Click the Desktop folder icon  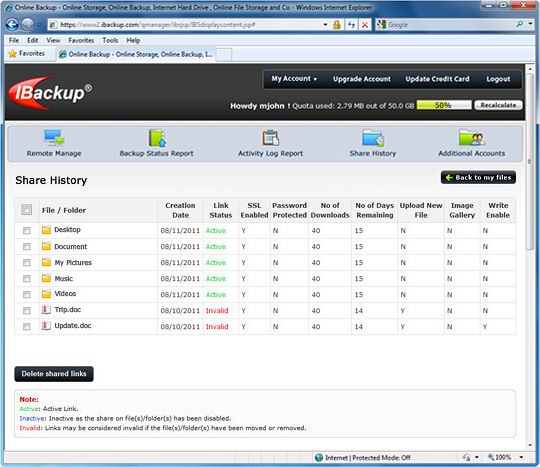click(46, 230)
